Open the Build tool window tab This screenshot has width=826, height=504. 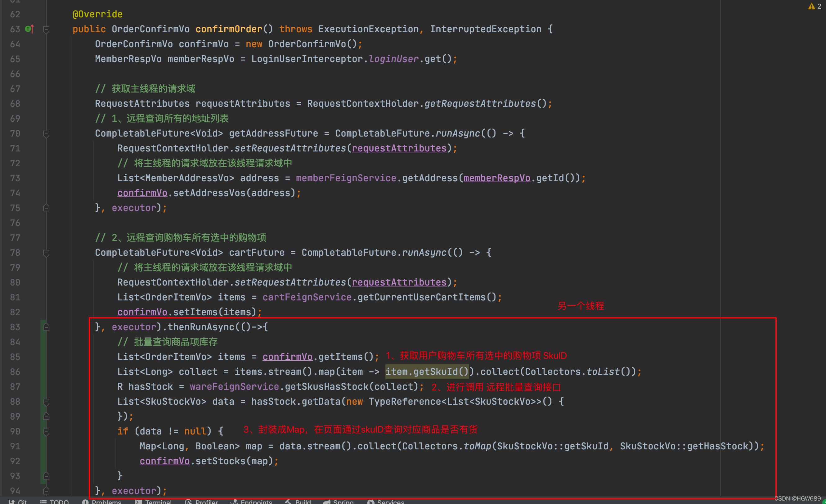(x=298, y=501)
